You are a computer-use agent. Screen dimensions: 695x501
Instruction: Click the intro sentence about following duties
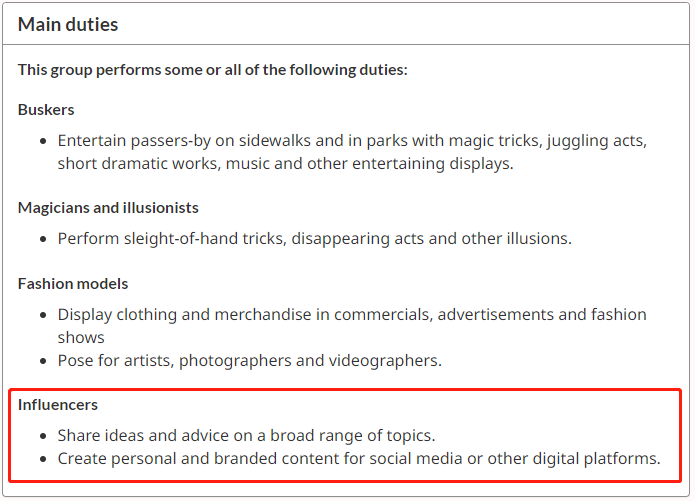tap(212, 70)
